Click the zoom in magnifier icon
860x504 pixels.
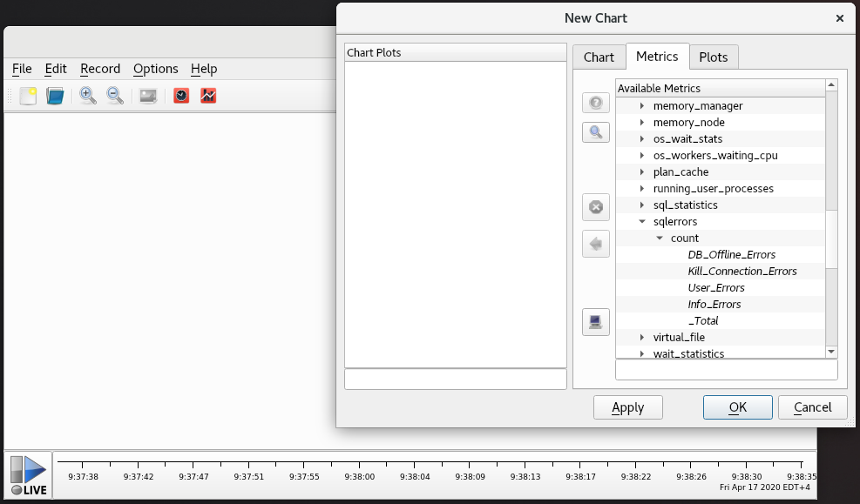coord(88,96)
